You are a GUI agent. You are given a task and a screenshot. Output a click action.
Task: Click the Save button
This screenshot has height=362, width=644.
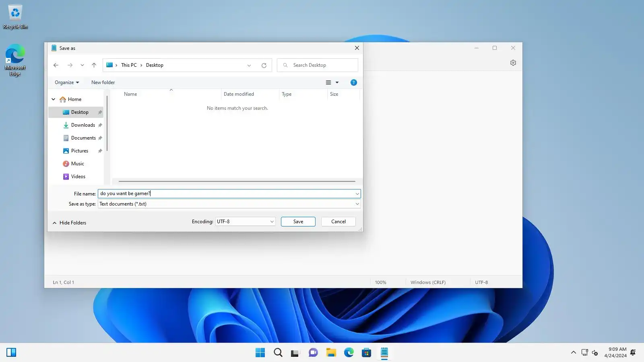point(298,222)
